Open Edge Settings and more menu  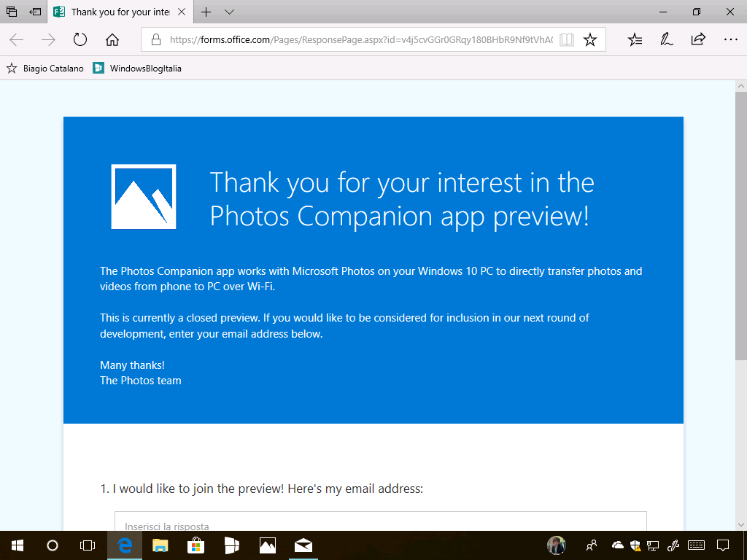tap(730, 39)
